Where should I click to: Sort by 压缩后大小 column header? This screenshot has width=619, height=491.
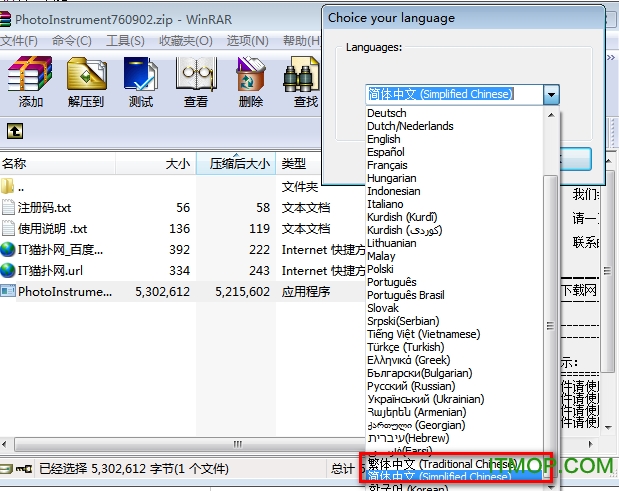point(238,164)
